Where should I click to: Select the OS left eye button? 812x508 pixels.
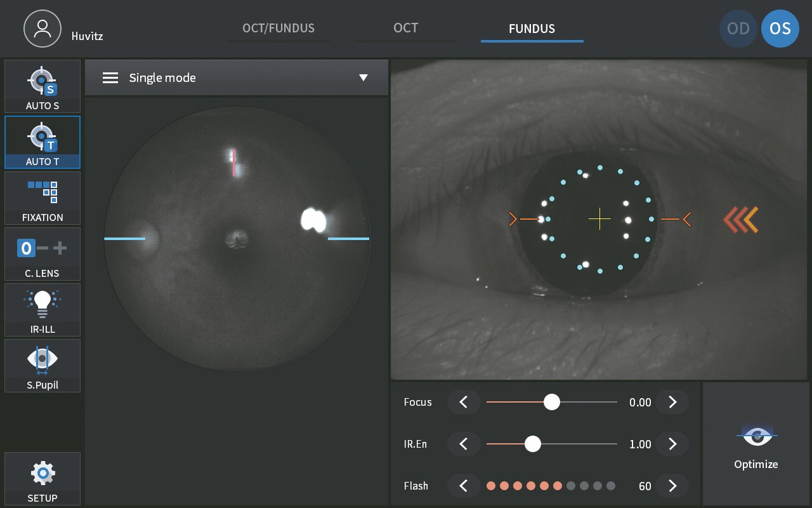tap(780, 29)
